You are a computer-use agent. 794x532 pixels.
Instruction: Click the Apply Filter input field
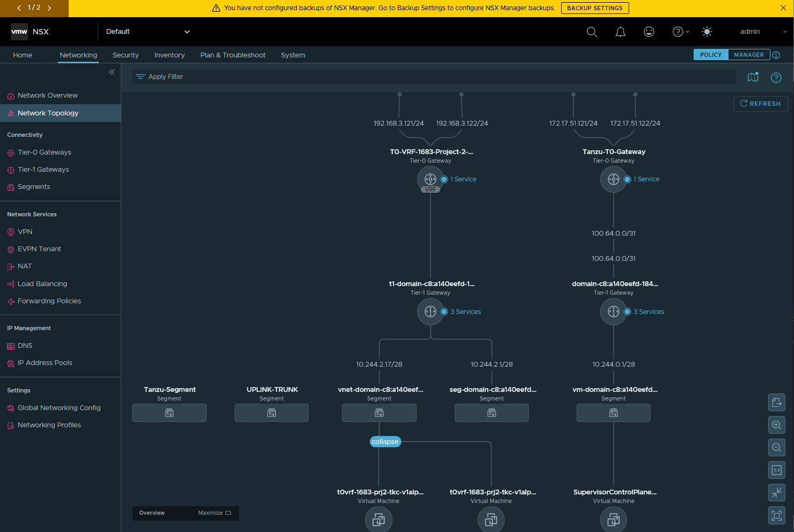coord(434,77)
